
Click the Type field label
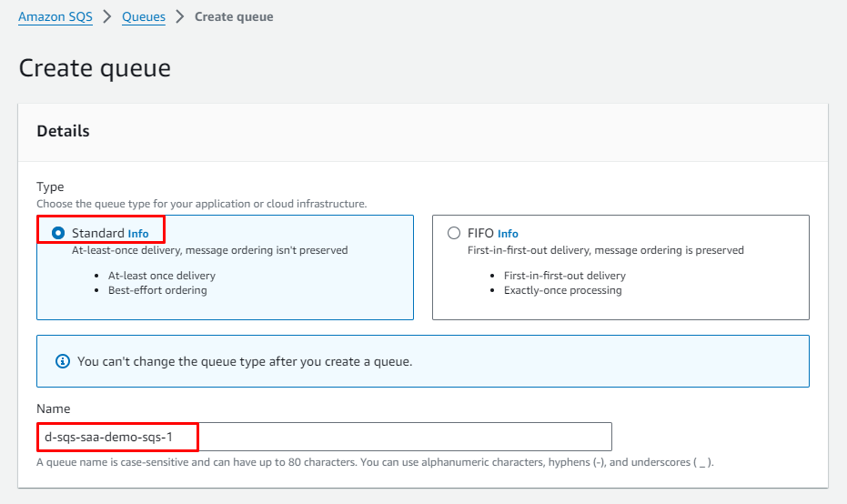[48, 186]
